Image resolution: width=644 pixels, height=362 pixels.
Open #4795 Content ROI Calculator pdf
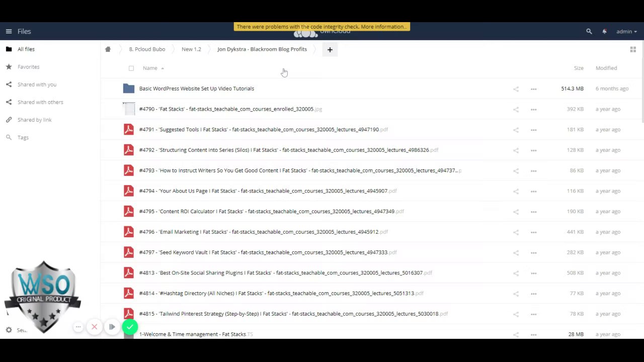tap(272, 211)
